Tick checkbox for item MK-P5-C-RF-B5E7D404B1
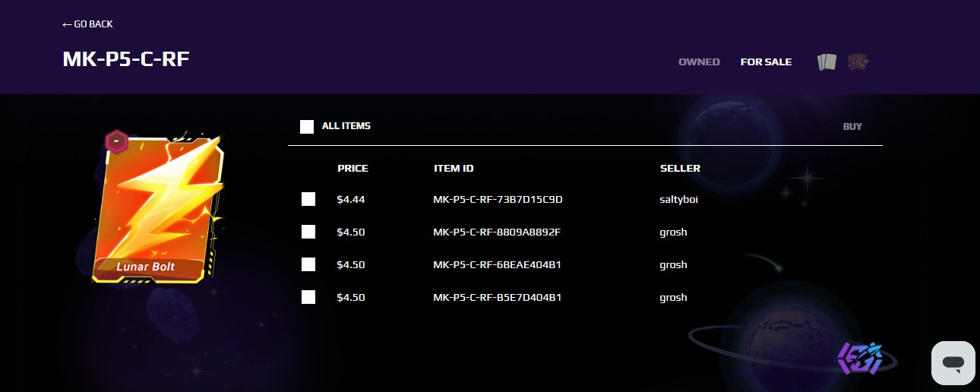The width and height of the screenshot is (980, 392). pos(308,297)
